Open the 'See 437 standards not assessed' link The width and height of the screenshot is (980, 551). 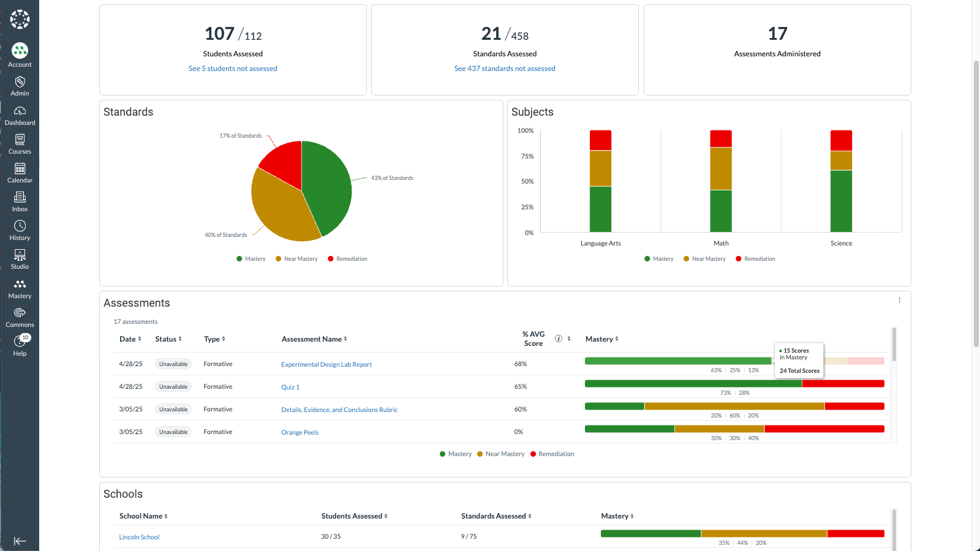(x=505, y=68)
